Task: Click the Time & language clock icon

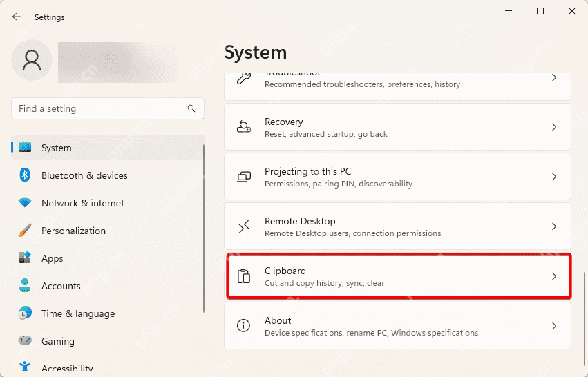Action: pyautogui.click(x=25, y=313)
